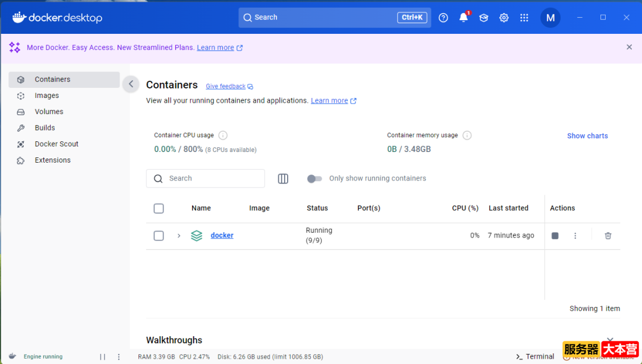Open the Terminal from the status bar
Viewport: 642px width, 364px height.
tap(535, 357)
